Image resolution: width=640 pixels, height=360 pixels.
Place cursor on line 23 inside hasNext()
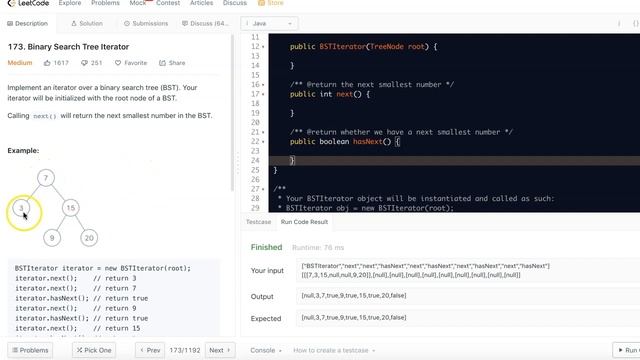click(x=454, y=151)
